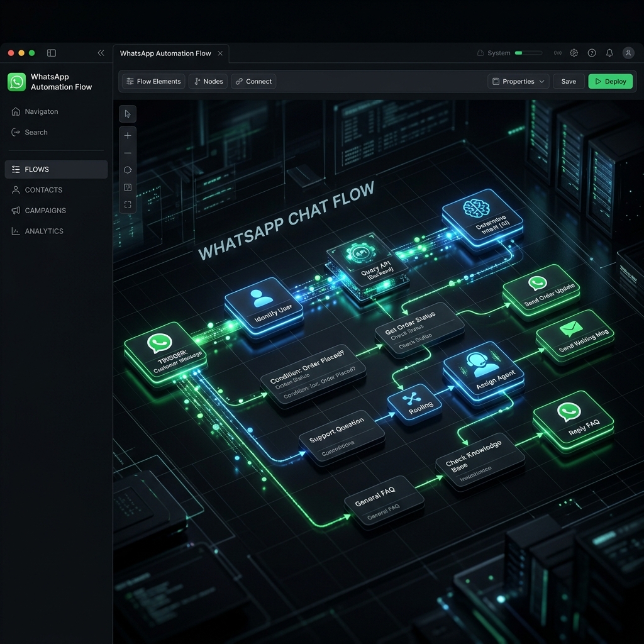Open the help question mark icon
This screenshot has width=644, height=644.
[x=592, y=53]
